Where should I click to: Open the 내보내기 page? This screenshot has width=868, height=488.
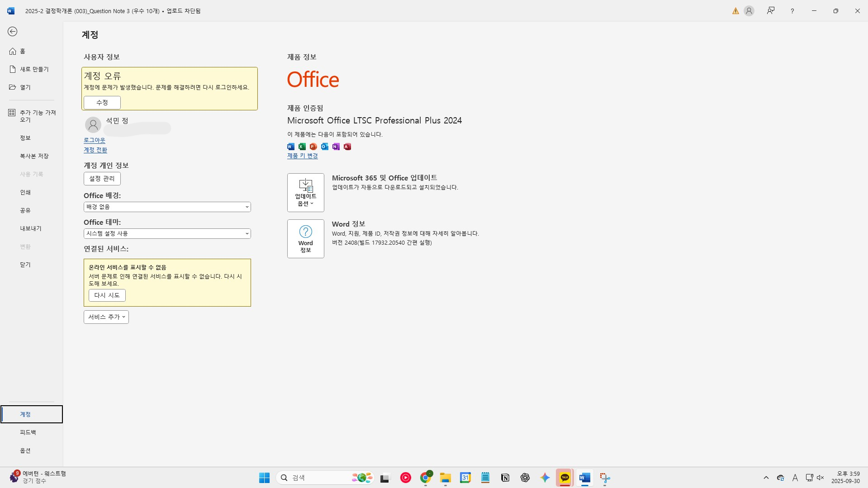pos(31,228)
